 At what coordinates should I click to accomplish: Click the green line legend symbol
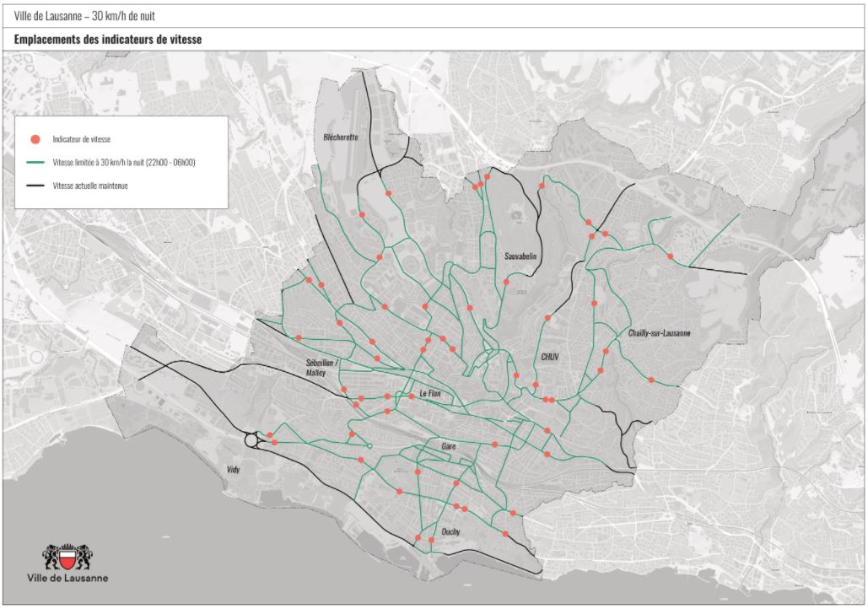tap(35, 163)
